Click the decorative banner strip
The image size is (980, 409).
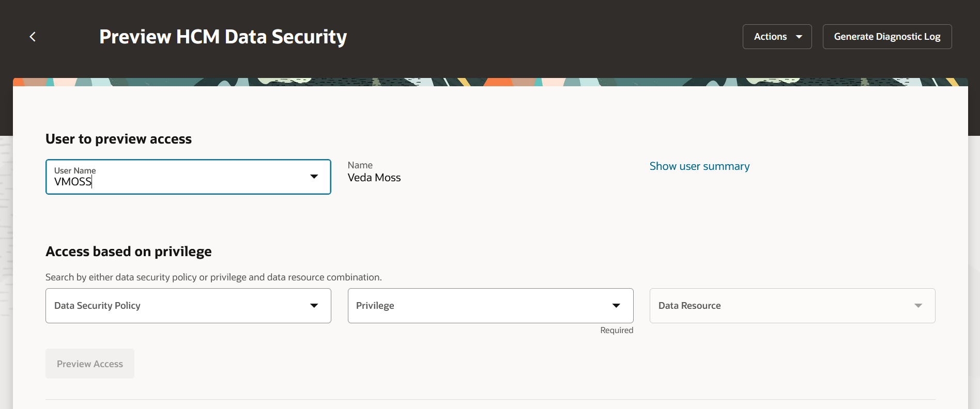490,82
